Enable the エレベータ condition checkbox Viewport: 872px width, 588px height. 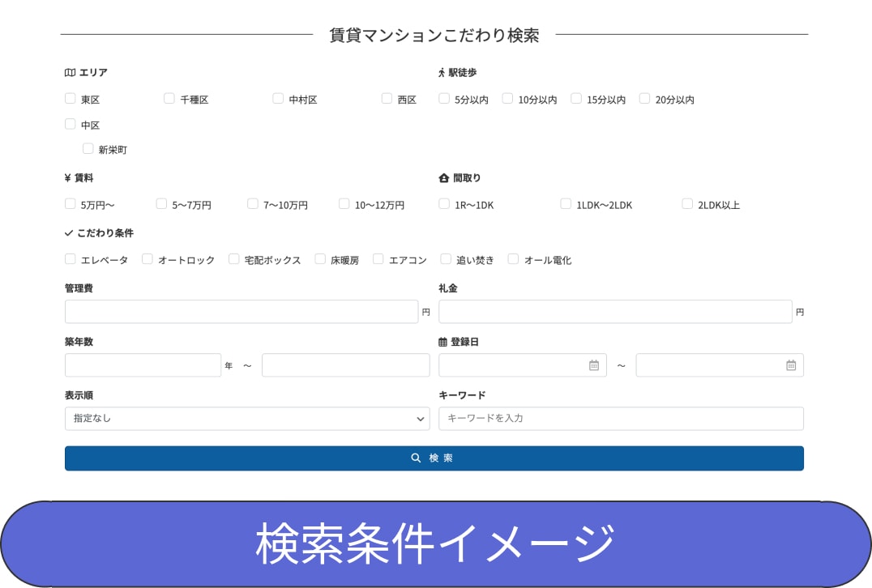click(70, 259)
